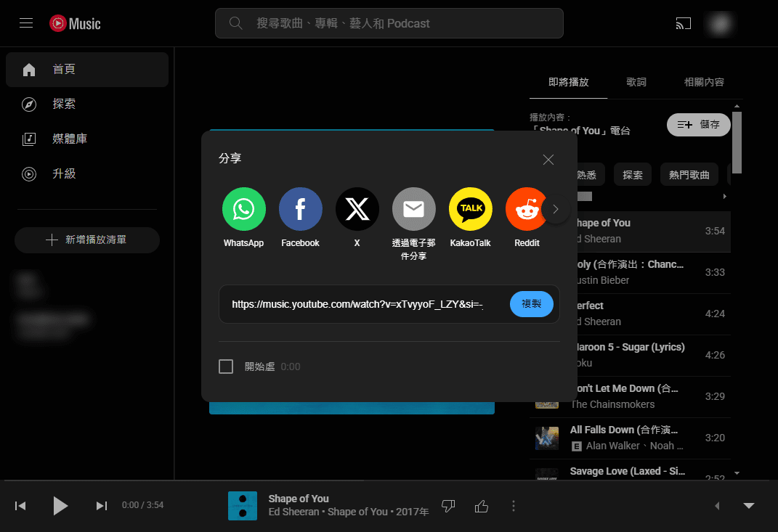Close the 分享 dialog

click(x=548, y=160)
